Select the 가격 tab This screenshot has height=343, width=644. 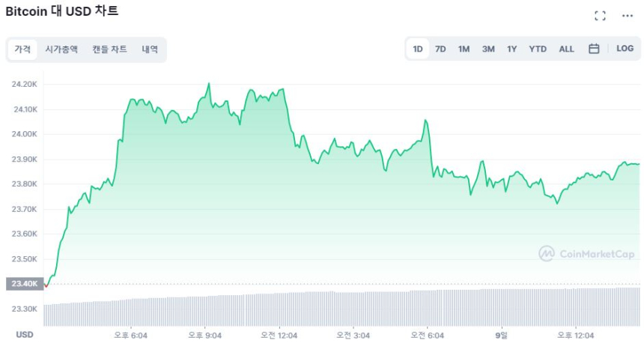point(22,49)
